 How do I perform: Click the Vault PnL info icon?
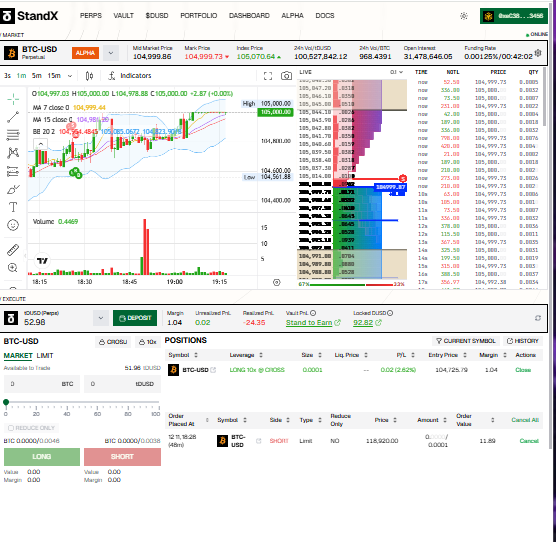click(x=313, y=313)
